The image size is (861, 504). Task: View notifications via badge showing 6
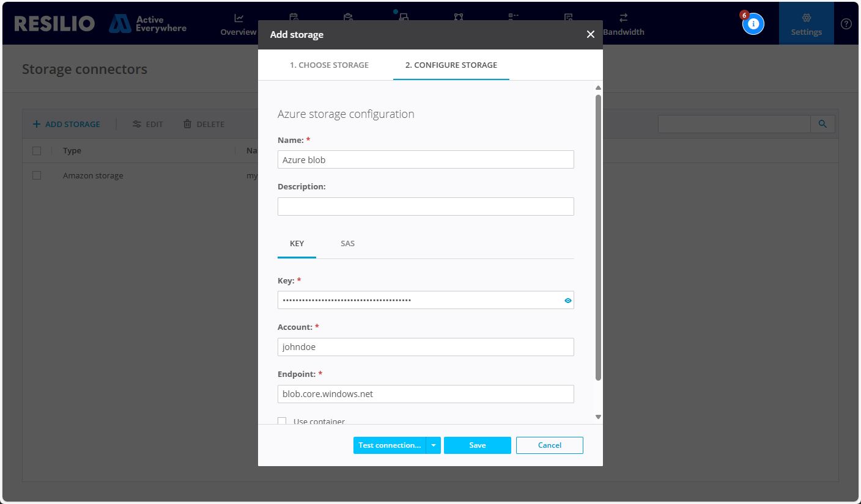[x=753, y=23]
